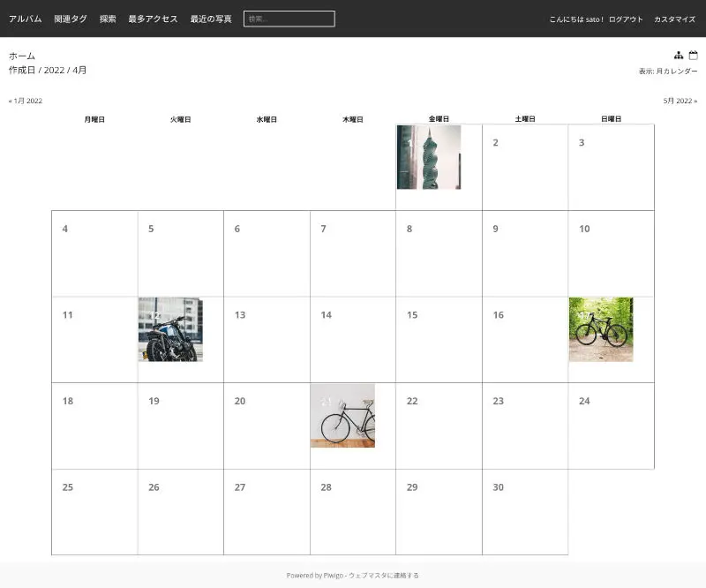The width and height of the screenshot is (706, 588).
Task: Open the 関連タグ menu item
Action: tap(71, 19)
